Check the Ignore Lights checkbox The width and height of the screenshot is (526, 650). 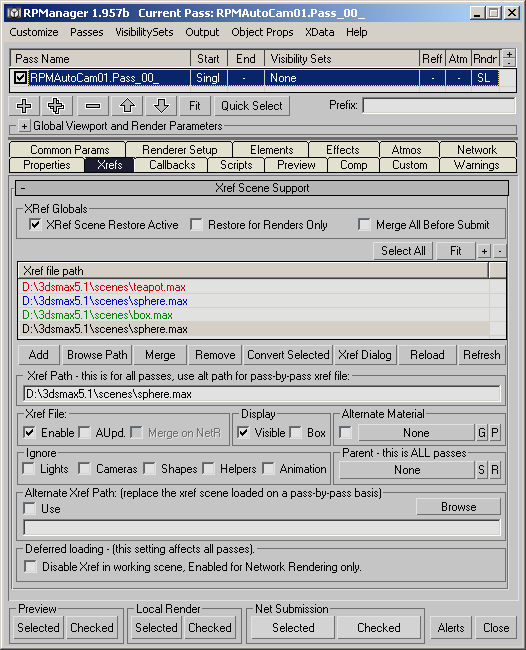(x=29, y=469)
